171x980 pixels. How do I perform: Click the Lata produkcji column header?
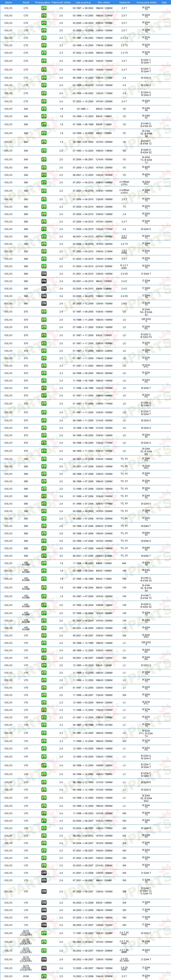pyautogui.click(x=83, y=2)
